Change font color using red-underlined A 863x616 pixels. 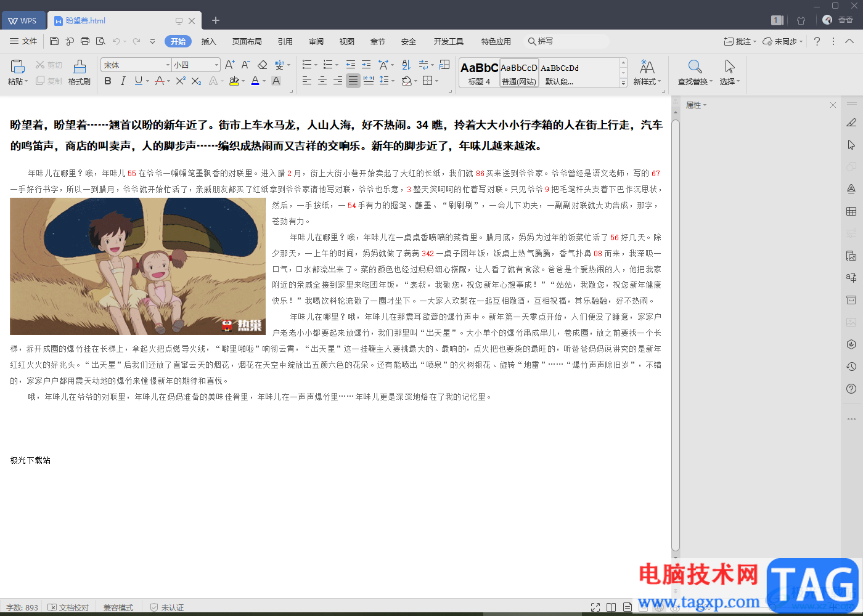click(255, 81)
